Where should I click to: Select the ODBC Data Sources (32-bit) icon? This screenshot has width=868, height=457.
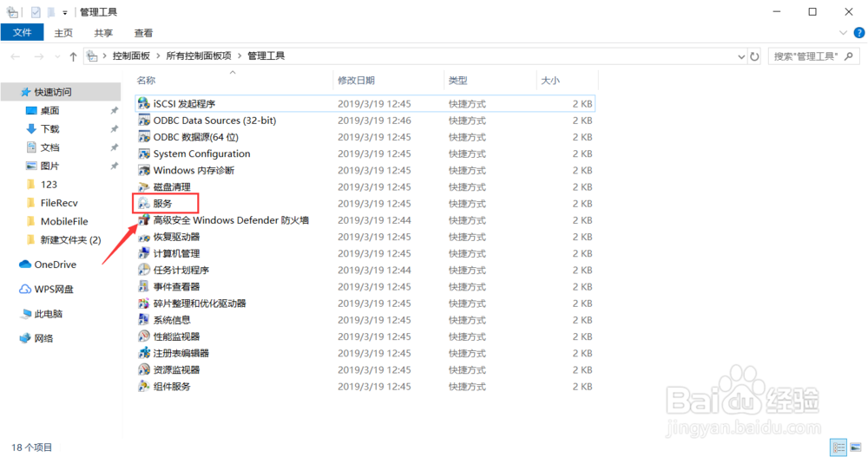tap(144, 120)
